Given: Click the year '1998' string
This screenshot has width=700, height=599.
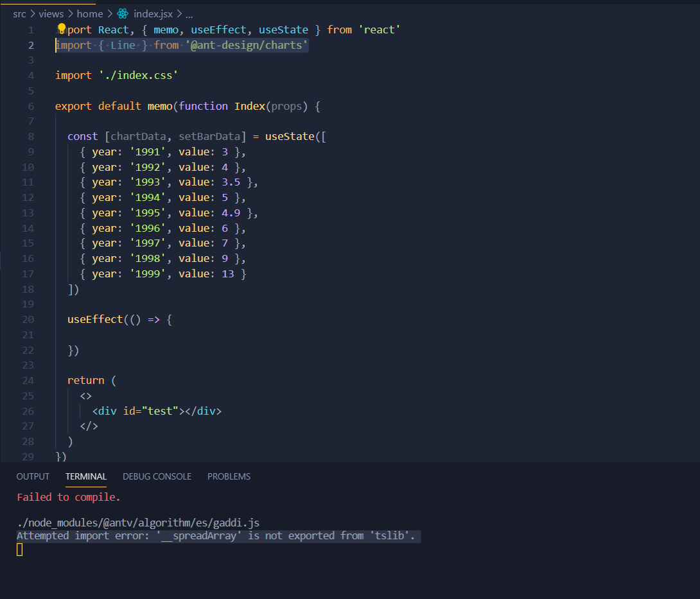Looking at the screenshot, I should (x=148, y=259).
